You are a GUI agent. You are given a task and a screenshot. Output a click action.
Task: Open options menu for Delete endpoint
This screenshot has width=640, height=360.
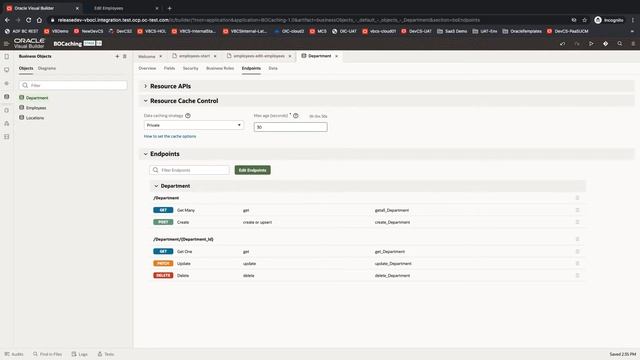click(577, 276)
